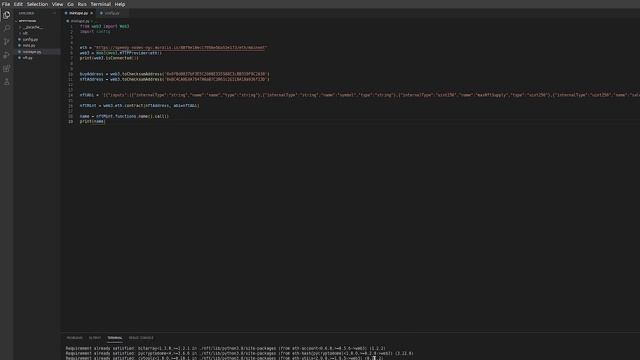This screenshot has width=640, height=360.
Task: Open the Run menu
Action: click(x=82, y=4)
